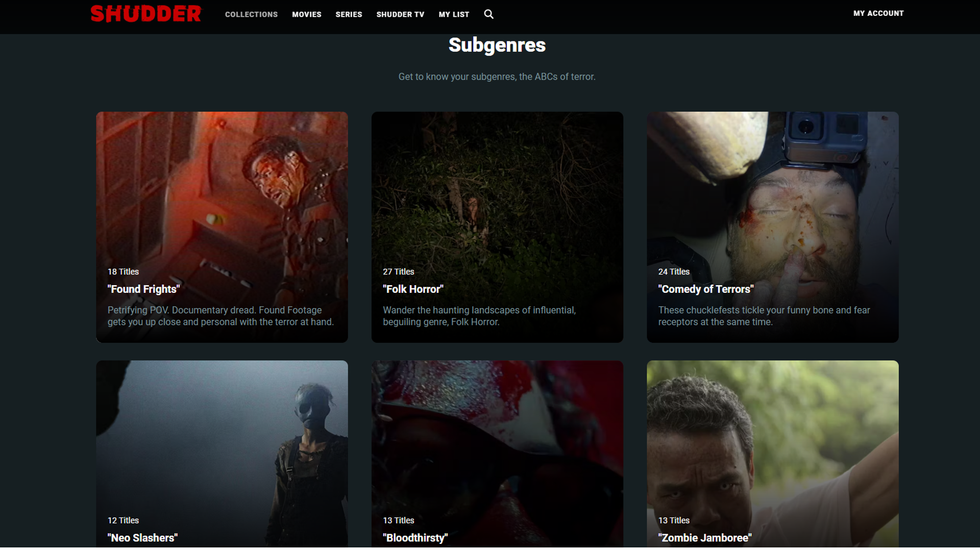Open Shudder TV section
Screen dimensions: 980x551
pyautogui.click(x=401, y=14)
